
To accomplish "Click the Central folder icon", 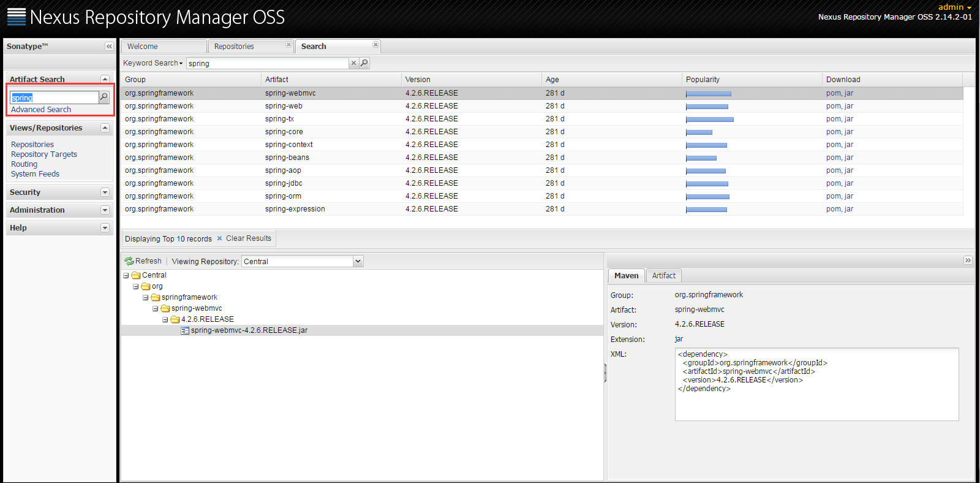I will [136, 275].
